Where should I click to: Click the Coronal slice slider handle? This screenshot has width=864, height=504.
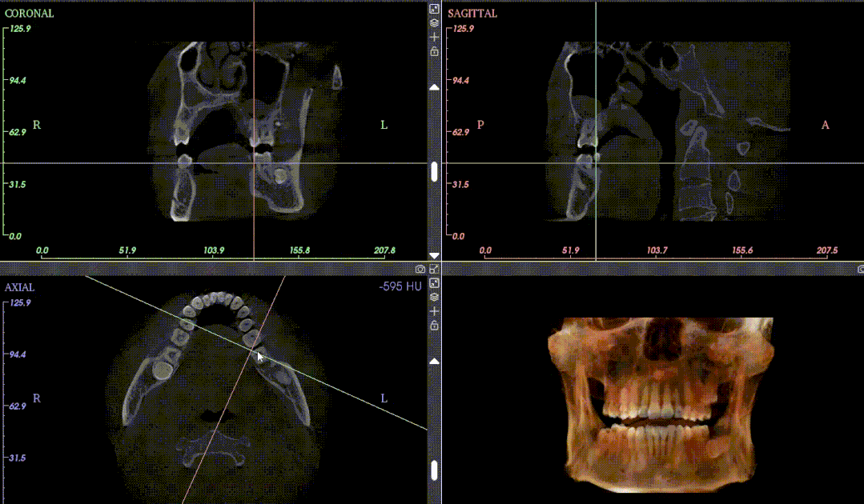[x=434, y=172]
